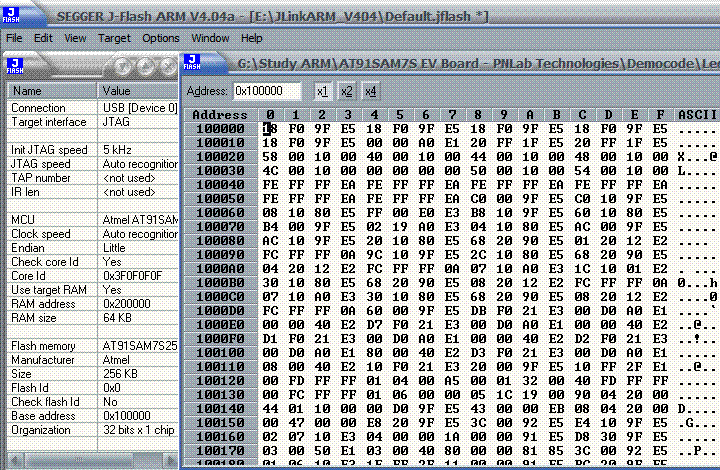Click address row 100020 in hex view
The image size is (720, 470).
tap(220, 157)
